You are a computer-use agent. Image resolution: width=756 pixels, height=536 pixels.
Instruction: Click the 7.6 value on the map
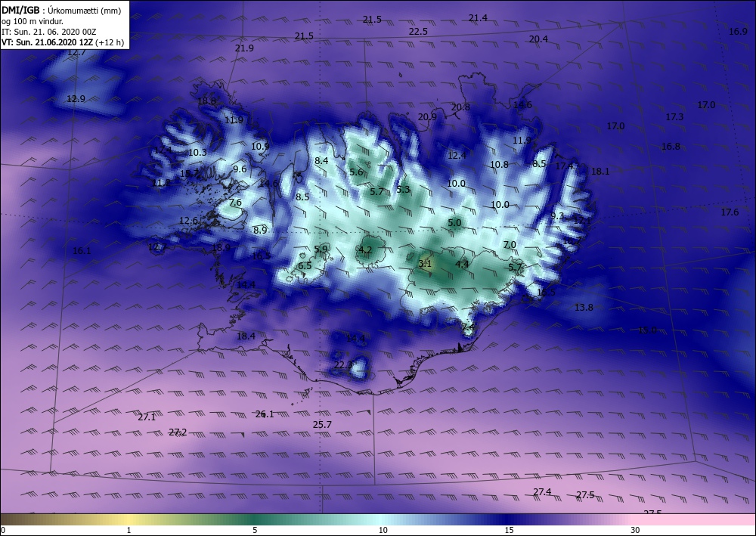pos(235,203)
